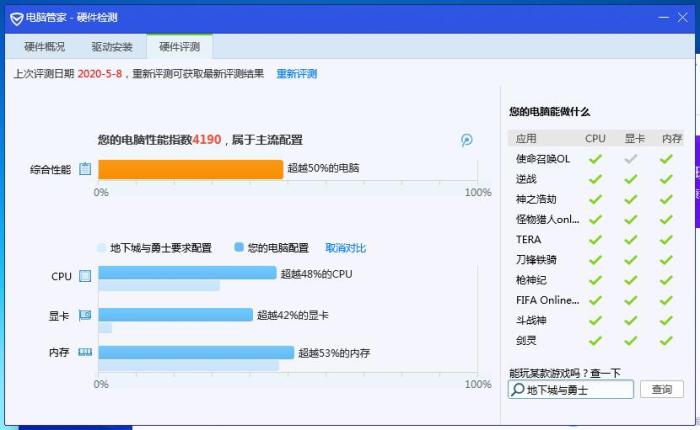Switch to the 硬件概况 tab
The width and height of the screenshot is (700, 430).
(44, 47)
